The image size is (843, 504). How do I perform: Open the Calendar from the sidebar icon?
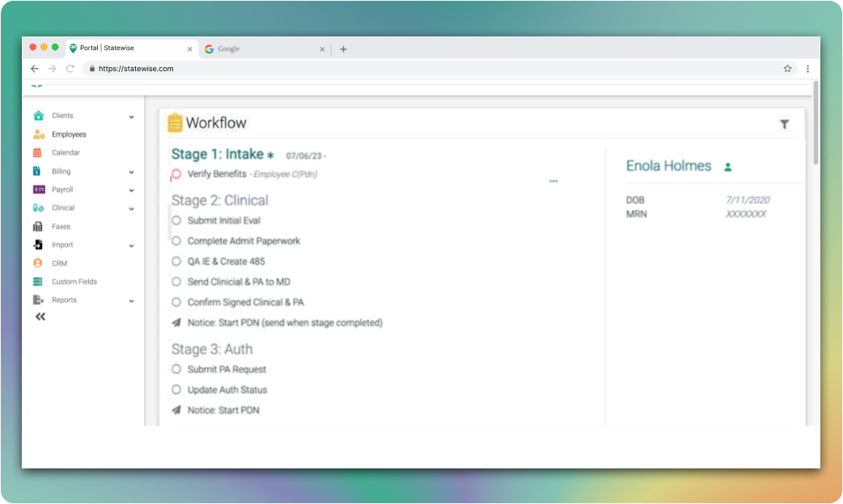click(38, 152)
